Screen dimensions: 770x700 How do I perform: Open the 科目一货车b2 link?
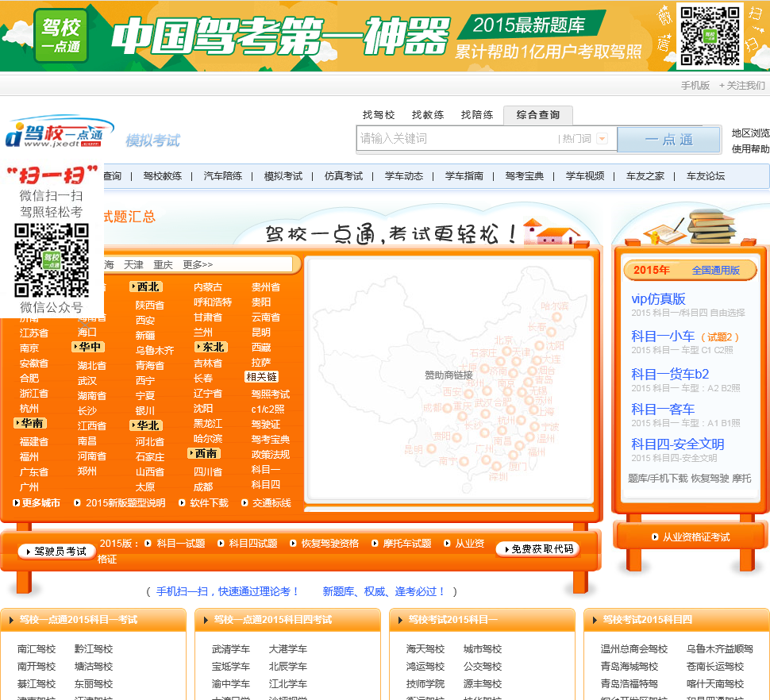tap(670, 374)
